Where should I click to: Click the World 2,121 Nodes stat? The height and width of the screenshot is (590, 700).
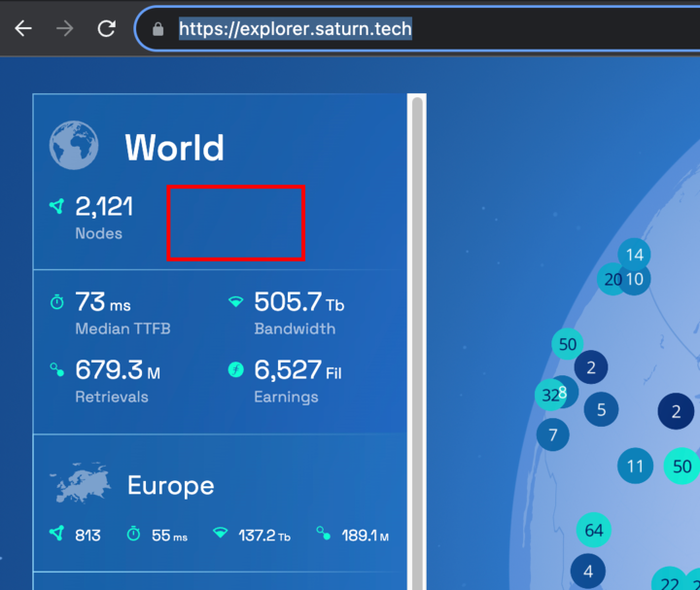(103, 216)
